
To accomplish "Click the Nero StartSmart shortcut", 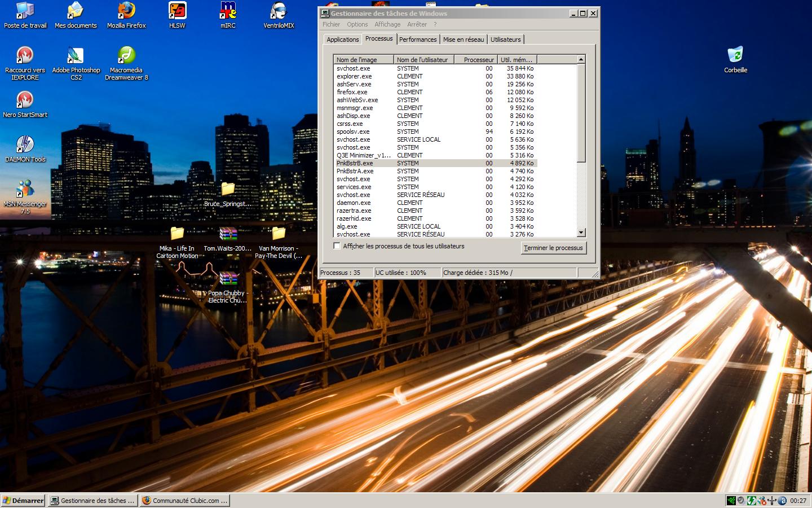I will (x=25, y=100).
